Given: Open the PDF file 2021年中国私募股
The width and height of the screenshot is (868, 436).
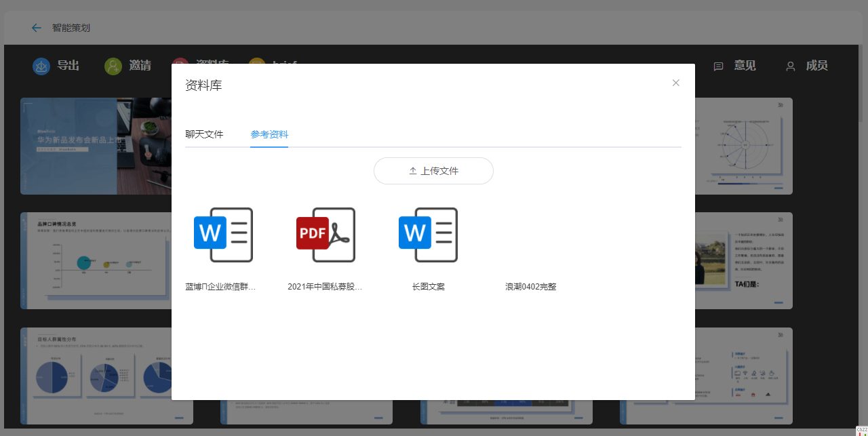Looking at the screenshot, I should click(x=325, y=235).
